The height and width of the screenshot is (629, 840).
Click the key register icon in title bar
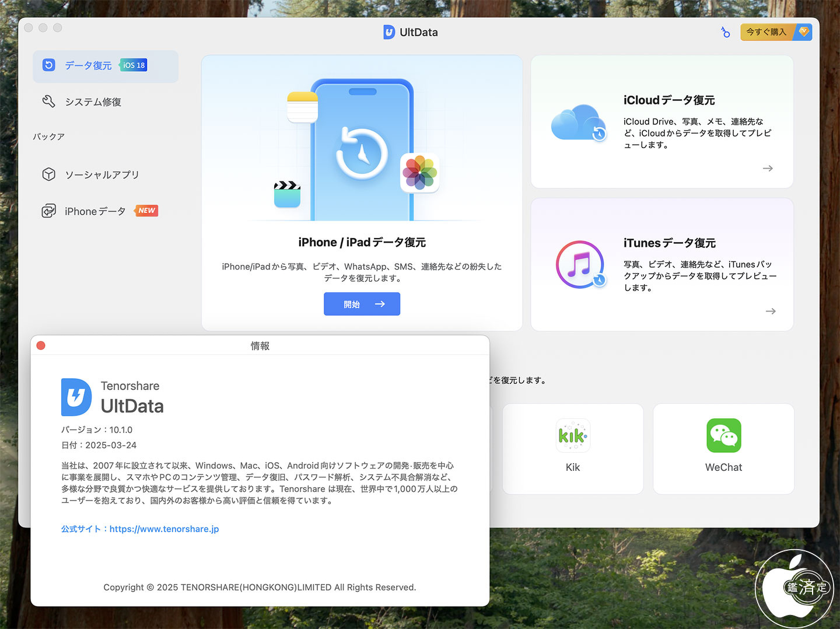point(725,32)
